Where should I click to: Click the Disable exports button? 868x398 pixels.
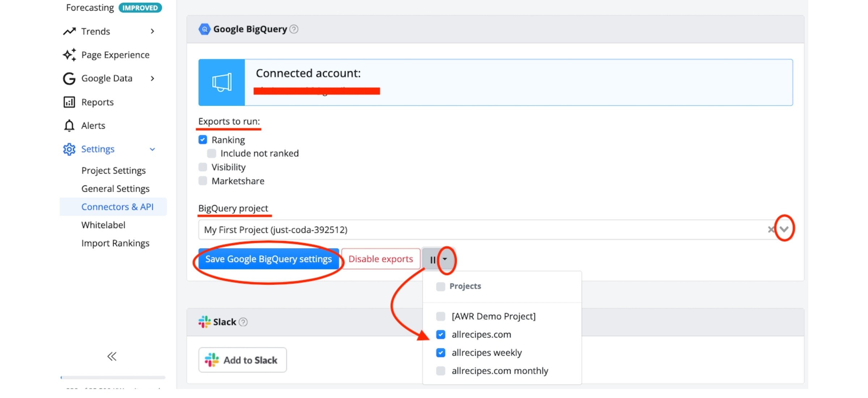381,259
